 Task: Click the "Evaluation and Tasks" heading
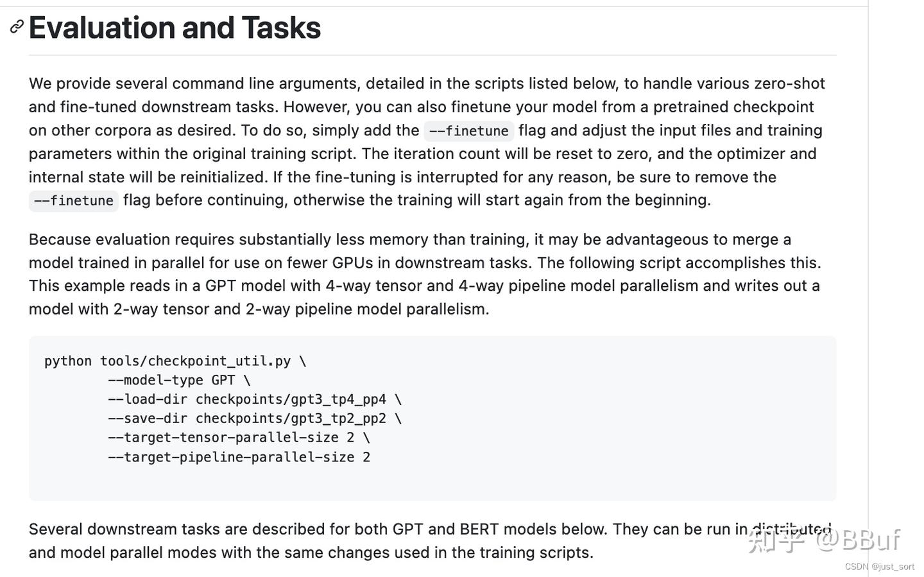pos(175,28)
